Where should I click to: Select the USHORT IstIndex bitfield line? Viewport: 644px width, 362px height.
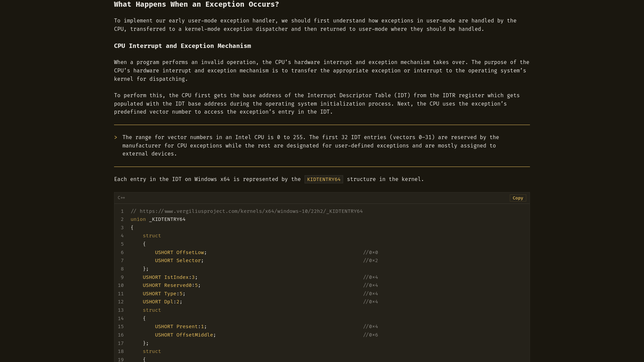(x=170, y=277)
